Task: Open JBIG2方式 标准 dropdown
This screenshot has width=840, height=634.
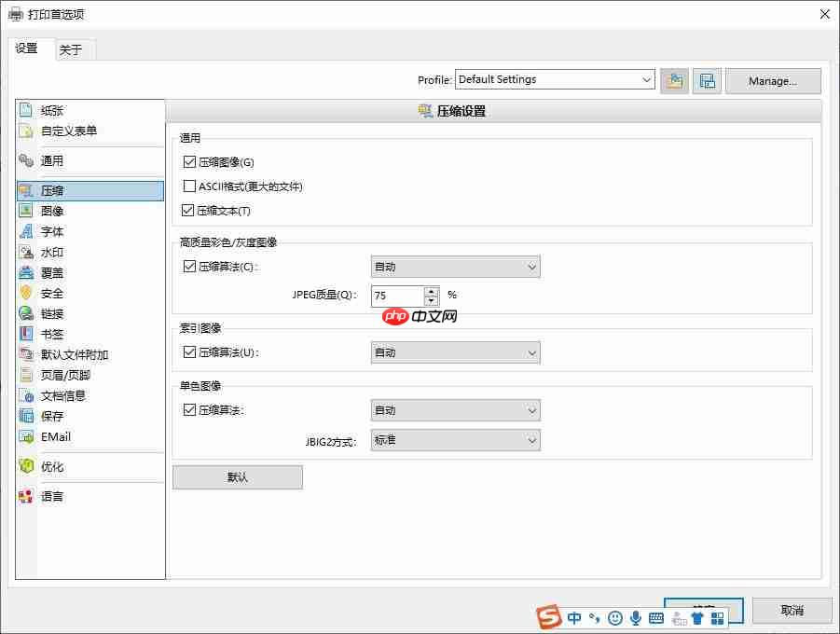Action: coord(455,440)
